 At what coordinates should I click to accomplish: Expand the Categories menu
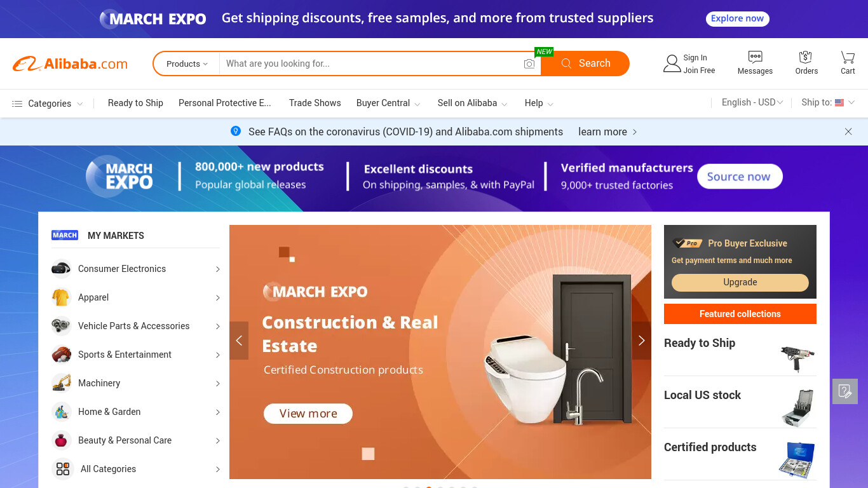click(x=48, y=104)
